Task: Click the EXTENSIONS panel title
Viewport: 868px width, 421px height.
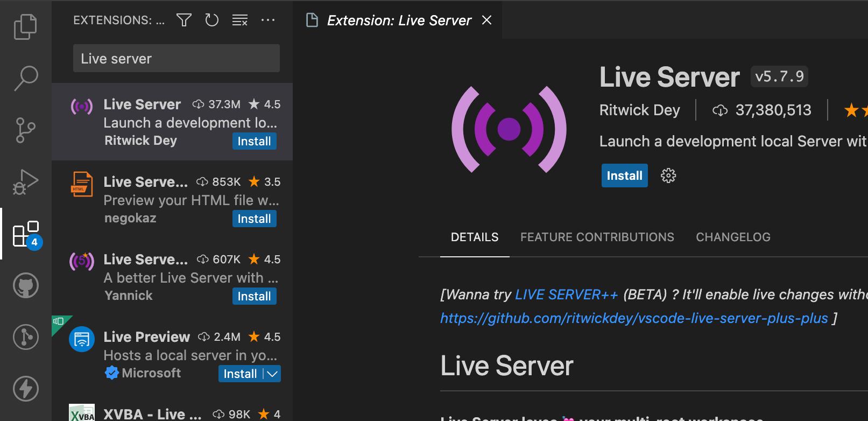Action: (x=119, y=20)
